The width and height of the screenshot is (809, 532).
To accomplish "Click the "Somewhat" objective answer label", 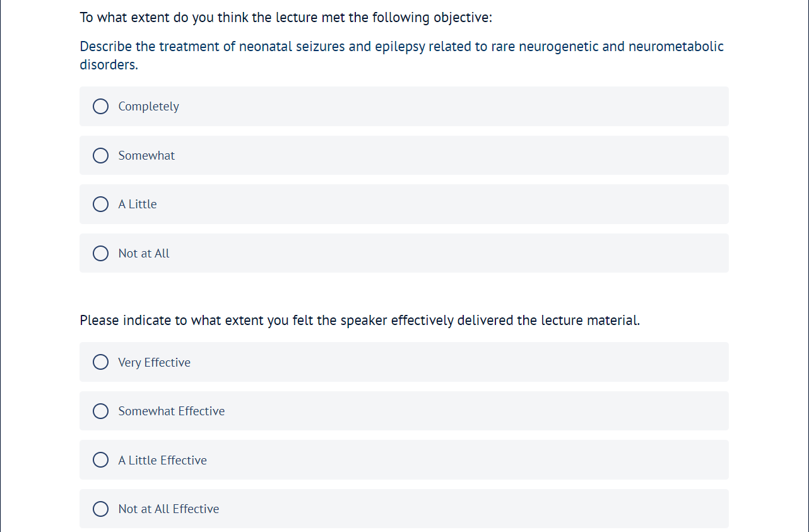I will pos(146,156).
